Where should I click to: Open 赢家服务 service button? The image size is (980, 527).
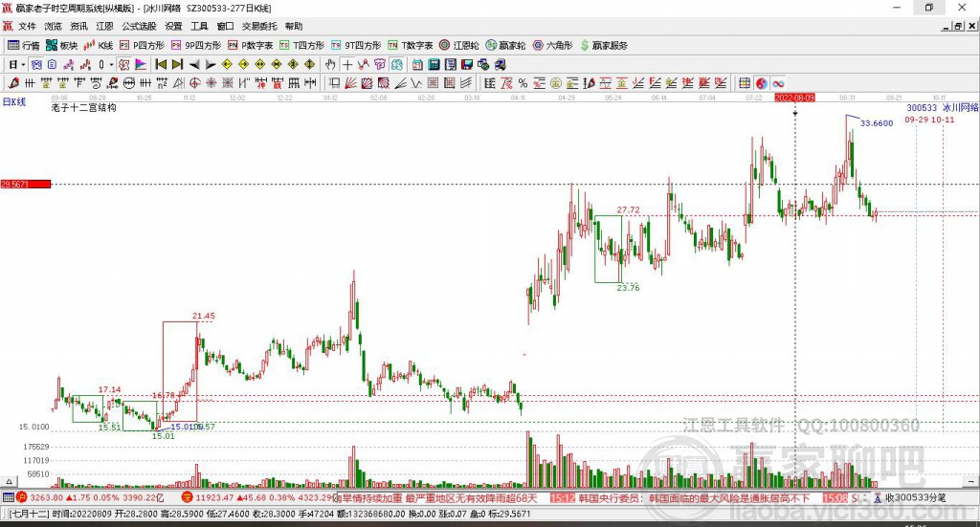pyautogui.click(x=605, y=45)
